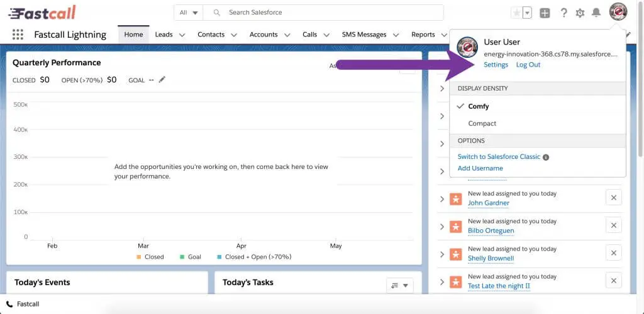Image resolution: width=644 pixels, height=314 pixels.
Task: Open the All search scope dropdown
Action: coord(189,13)
